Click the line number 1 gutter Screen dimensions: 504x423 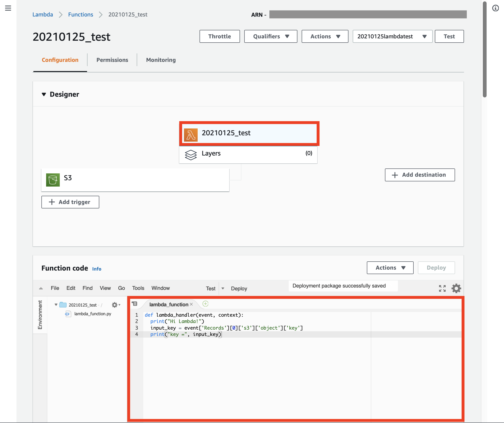136,315
